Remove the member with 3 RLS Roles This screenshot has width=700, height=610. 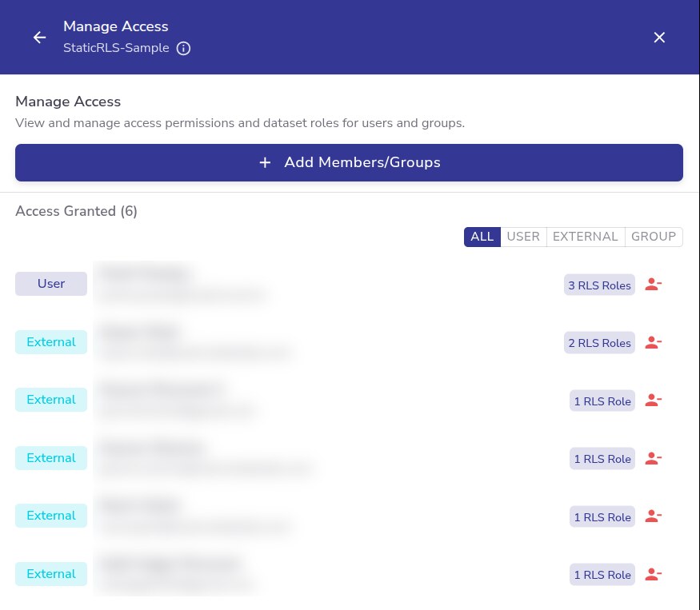click(653, 285)
